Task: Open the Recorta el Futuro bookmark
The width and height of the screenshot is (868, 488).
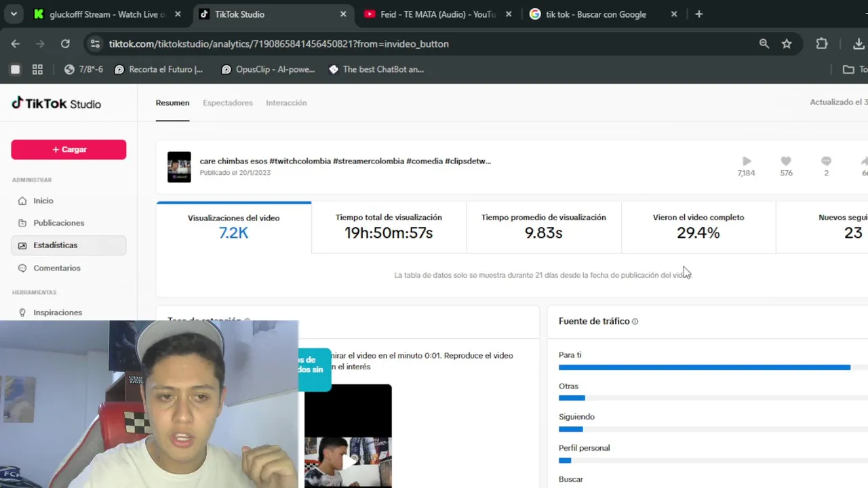Action: click(159, 69)
